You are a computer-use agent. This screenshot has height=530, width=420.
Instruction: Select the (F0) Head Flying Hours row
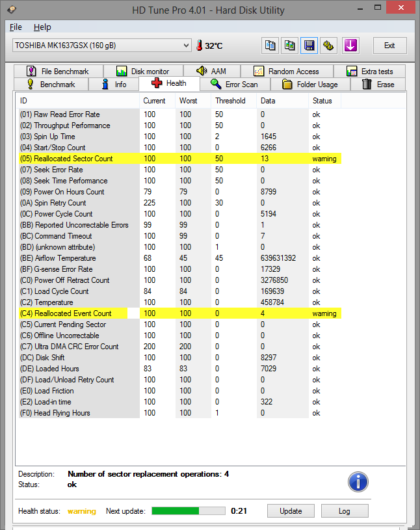pyautogui.click(x=179, y=413)
